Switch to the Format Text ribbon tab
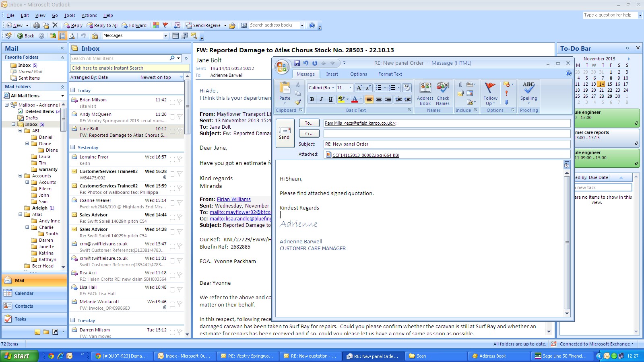The height and width of the screenshot is (362, 644). (x=390, y=74)
